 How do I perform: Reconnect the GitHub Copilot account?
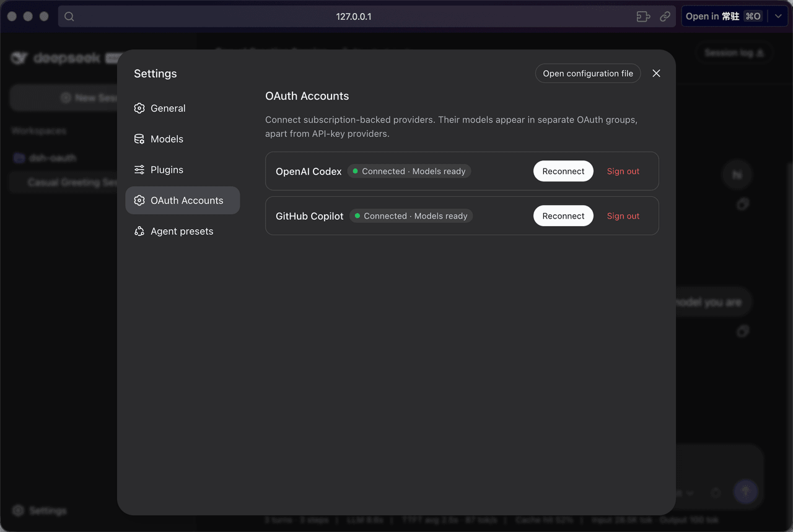click(x=563, y=216)
